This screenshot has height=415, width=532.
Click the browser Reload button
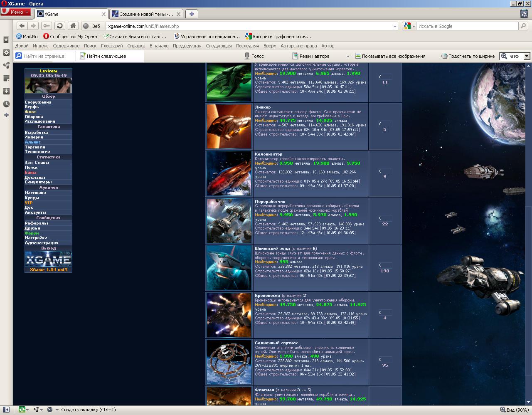point(60,26)
